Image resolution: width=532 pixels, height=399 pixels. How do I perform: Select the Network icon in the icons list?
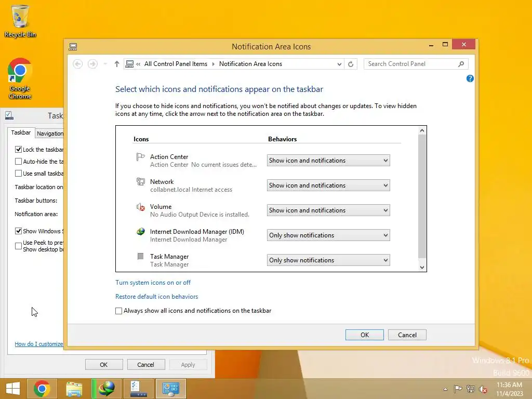(140, 181)
